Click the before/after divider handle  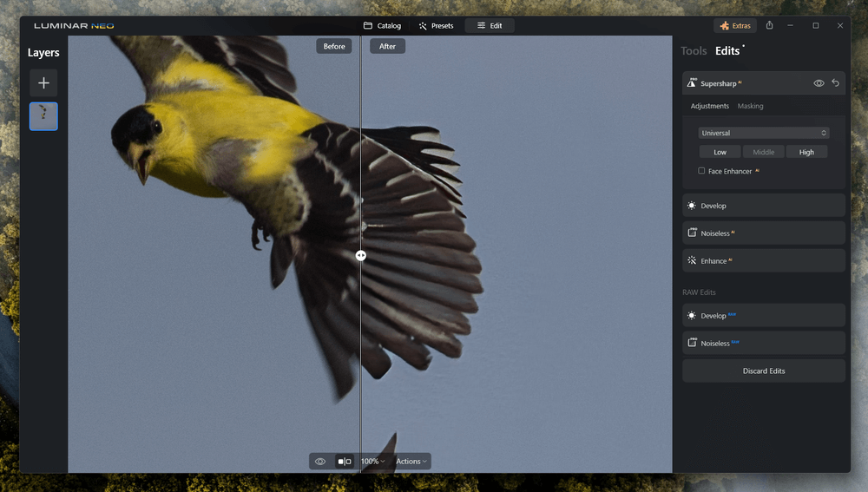point(361,256)
